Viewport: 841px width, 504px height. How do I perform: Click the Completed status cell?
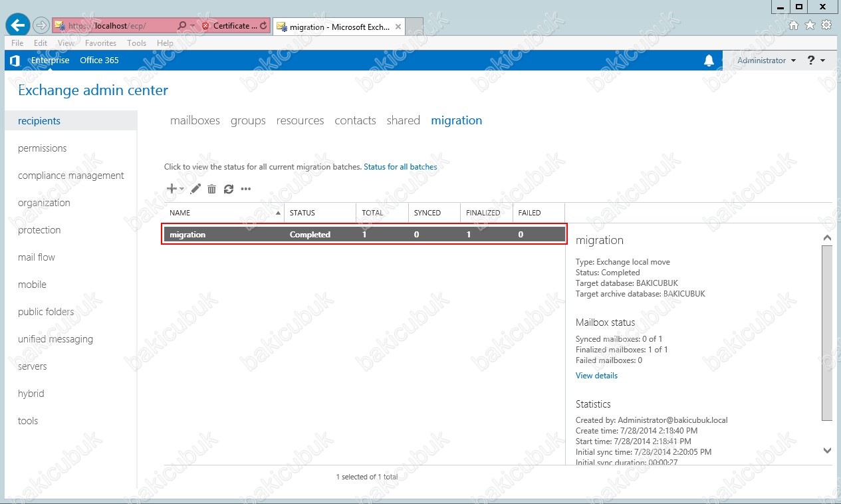[x=310, y=235]
